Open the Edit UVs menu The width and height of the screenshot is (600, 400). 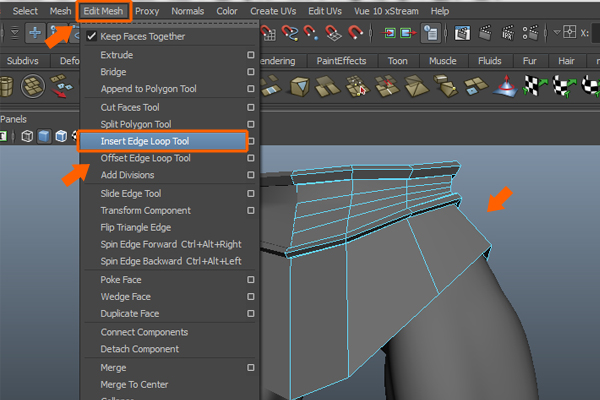pyautogui.click(x=325, y=11)
